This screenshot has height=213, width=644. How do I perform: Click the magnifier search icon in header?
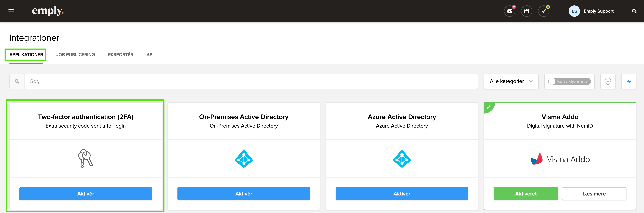634,11
